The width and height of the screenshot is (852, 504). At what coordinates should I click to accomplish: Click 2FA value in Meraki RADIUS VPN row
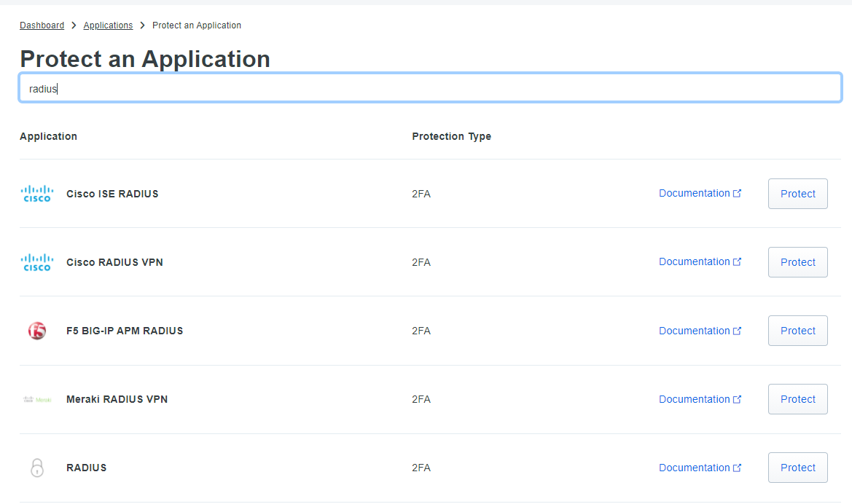[x=421, y=399]
